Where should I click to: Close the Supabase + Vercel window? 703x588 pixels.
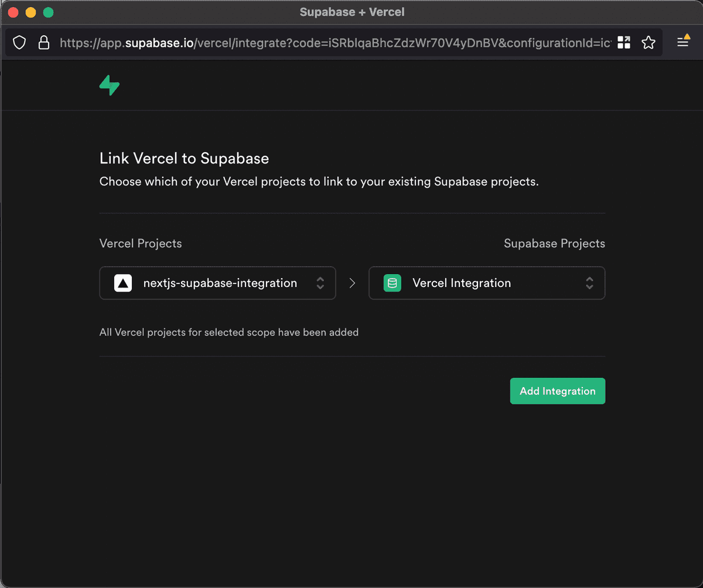tap(13, 12)
